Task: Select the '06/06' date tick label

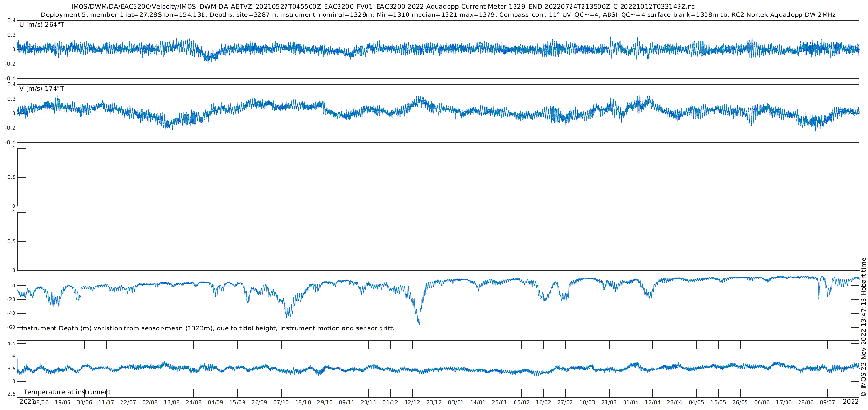Action: tap(762, 402)
